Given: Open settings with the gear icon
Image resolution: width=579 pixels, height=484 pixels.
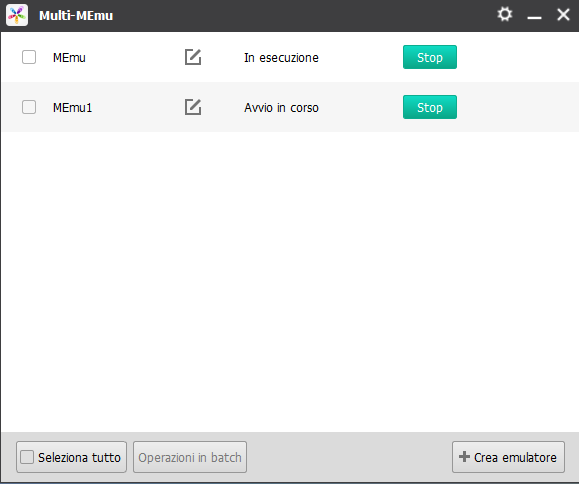Looking at the screenshot, I should (x=504, y=14).
